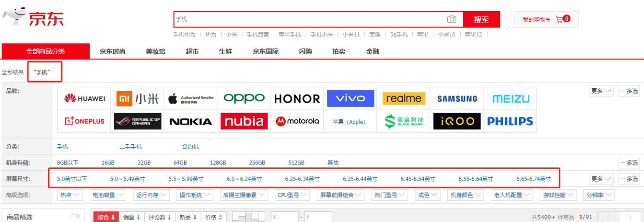Go to 京东国际 nav item
The width and height of the screenshot is (644, 222).
point(266,51)
